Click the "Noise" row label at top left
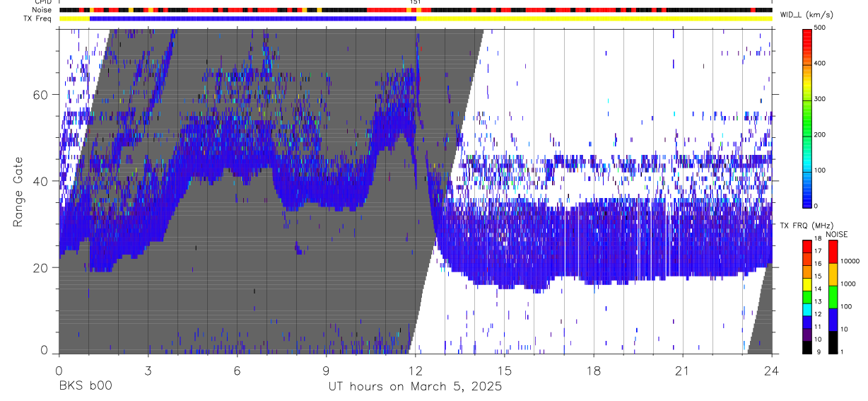 click(42, 11)
